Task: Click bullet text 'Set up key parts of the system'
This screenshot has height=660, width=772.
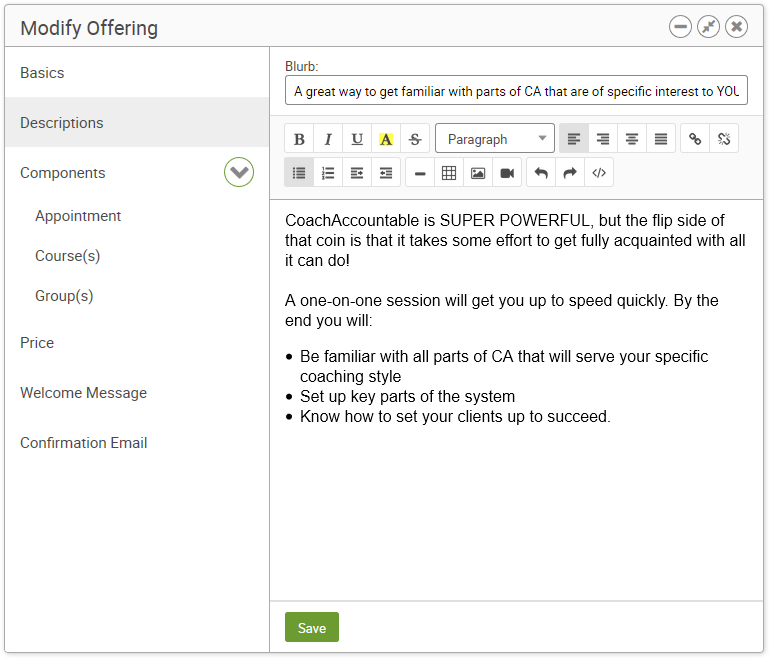Action: [407, 397]
